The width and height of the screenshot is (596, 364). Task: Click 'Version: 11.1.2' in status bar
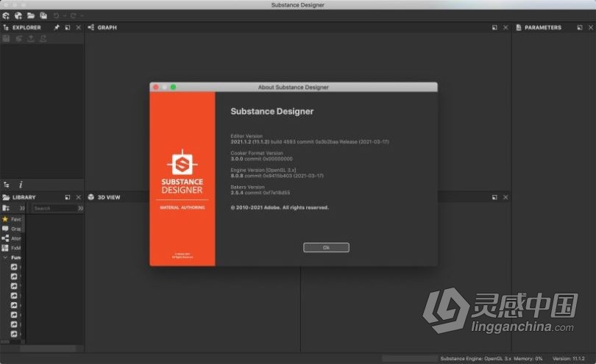pyautogui.click(x=568, y=358)
